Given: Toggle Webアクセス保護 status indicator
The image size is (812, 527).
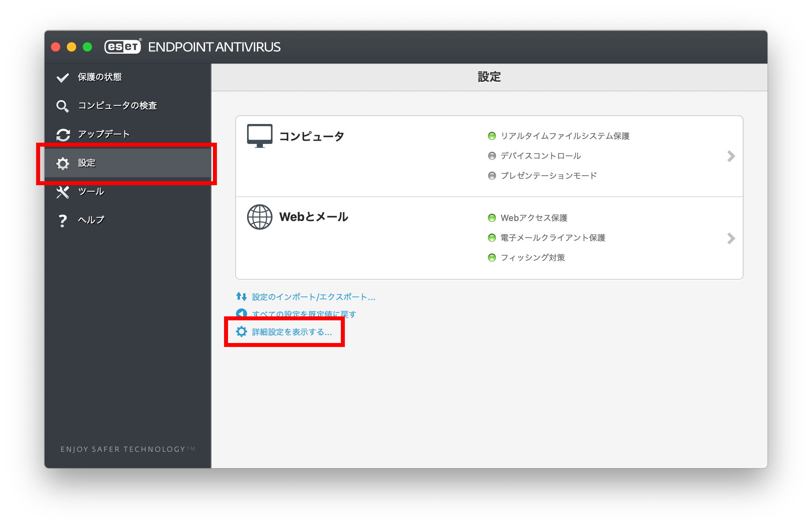Looking at the screenshot, I should click(x=492, y=218).
